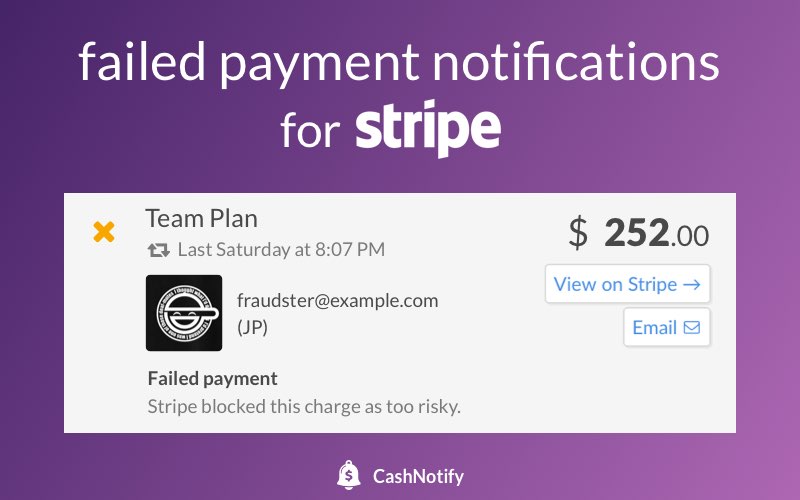The image size is (800, 500).
Task: Click the Failed payment label
Action: click(x=212, y=379)
